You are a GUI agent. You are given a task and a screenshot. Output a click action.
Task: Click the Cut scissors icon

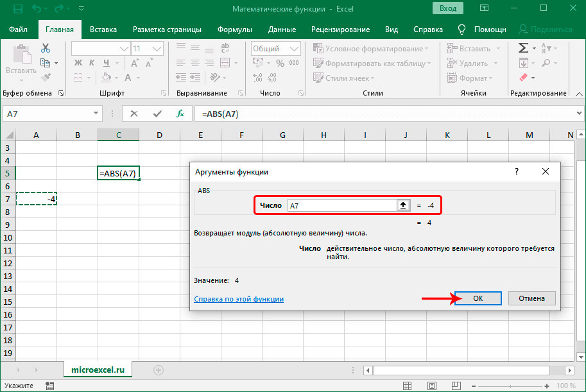[x=46, y=48]
